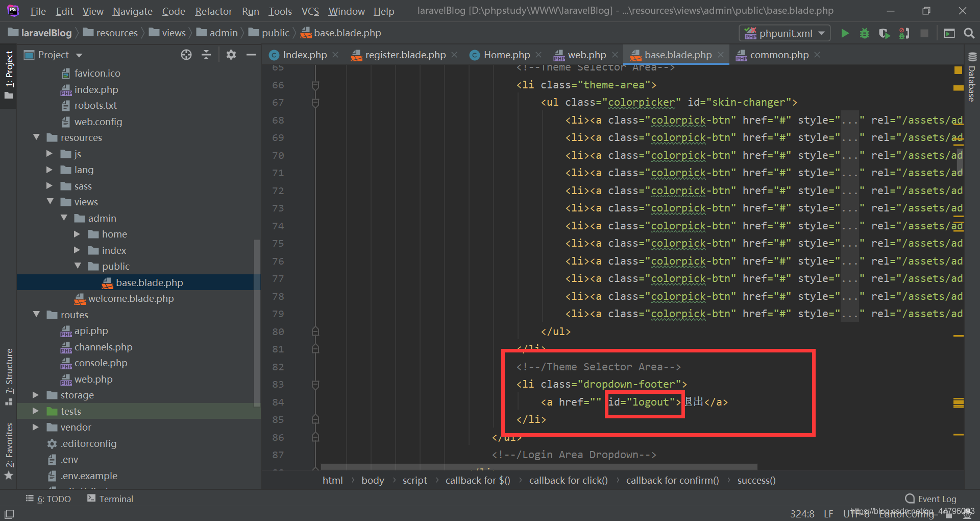This screenshot has width=980, height=521.
Task: Switch to the common.php tab
Action: [x=779, y=55]
